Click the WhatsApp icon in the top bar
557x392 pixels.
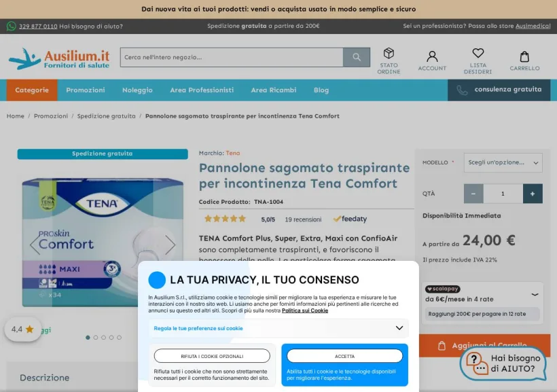coord(12,26)
